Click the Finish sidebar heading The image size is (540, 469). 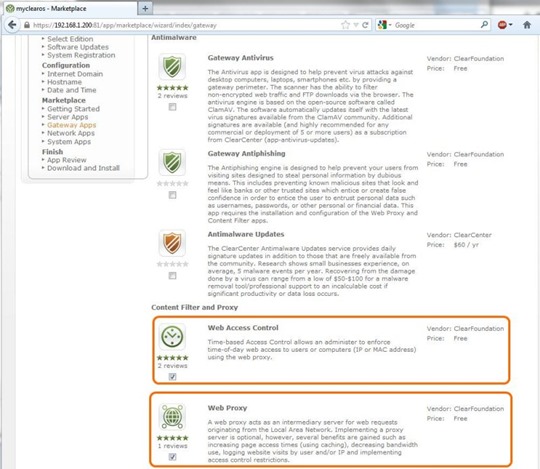[x=52, y=152]
